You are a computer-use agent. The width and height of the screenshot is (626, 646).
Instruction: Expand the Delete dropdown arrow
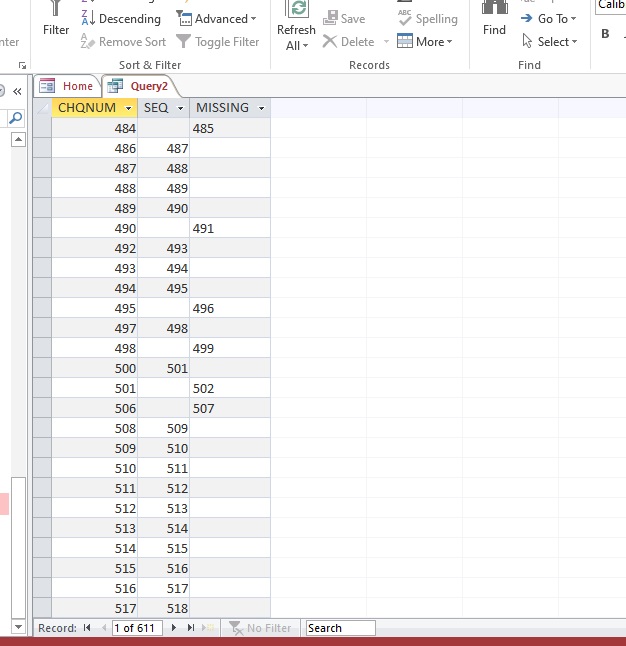(x=386, y=42)
